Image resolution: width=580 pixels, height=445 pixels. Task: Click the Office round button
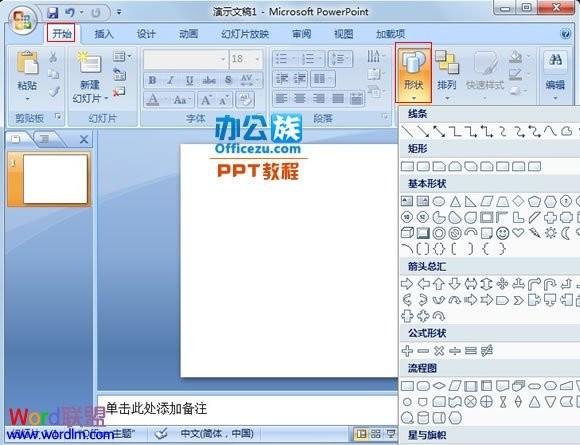click(22, 20)
